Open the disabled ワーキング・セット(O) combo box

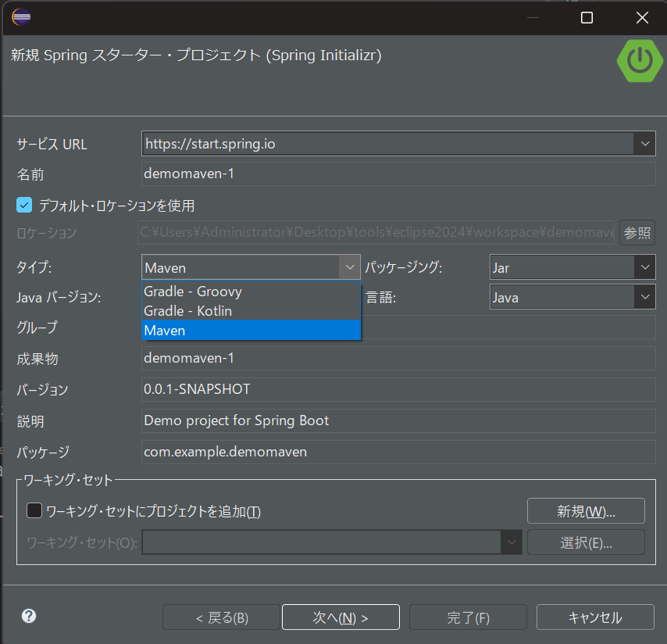pyautogui.click(x=332, y=542)
